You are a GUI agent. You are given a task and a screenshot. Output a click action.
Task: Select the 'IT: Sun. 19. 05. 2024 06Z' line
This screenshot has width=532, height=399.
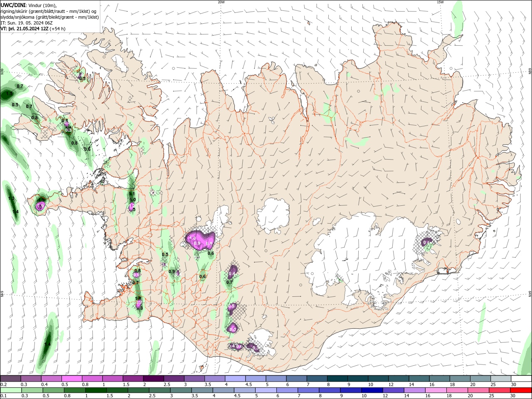26,23
